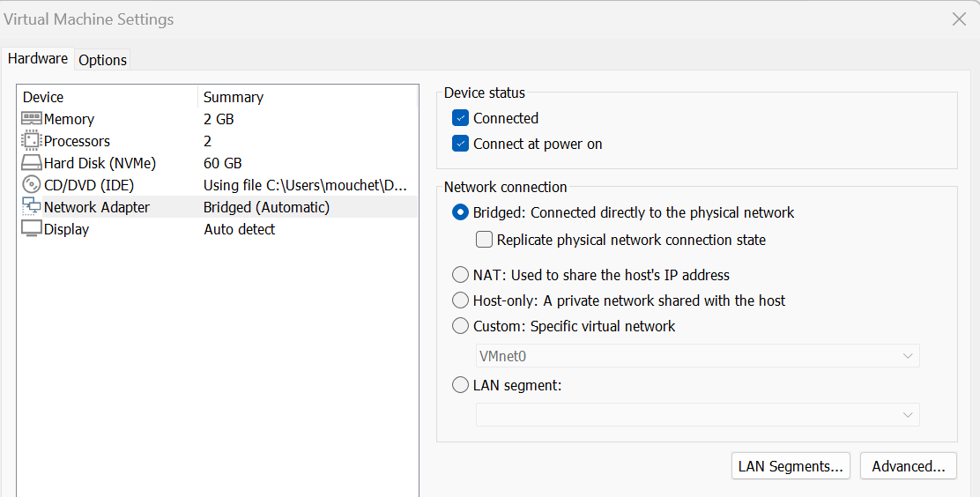Viewport: 980px width, 497px height.
Task: Open the LAN Segments... dialog
Action: point(791,466)
